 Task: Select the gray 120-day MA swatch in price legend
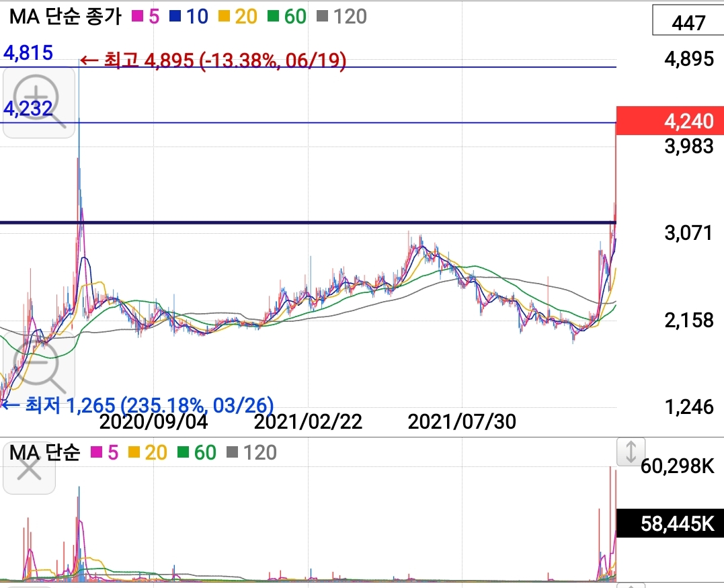tap(322, 17)
